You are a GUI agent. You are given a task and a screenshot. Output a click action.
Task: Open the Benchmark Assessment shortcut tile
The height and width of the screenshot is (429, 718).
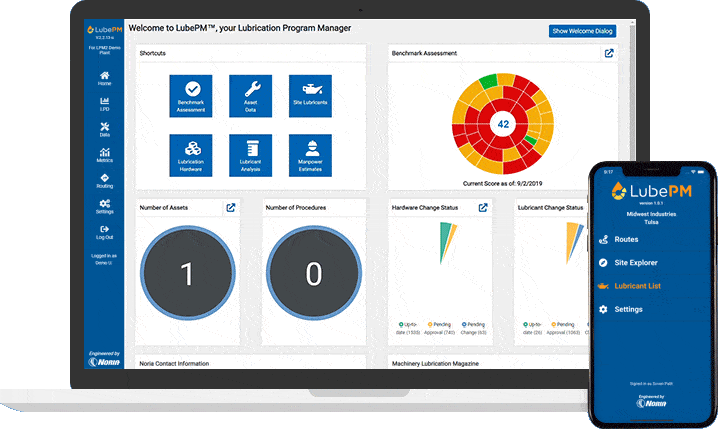[191, 96]
